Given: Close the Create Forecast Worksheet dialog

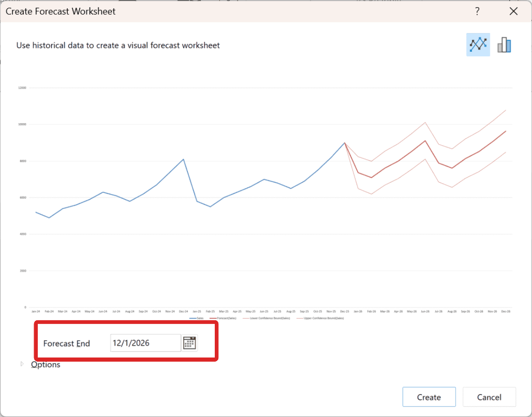Looking at the screenshot, I should [513, 11].
